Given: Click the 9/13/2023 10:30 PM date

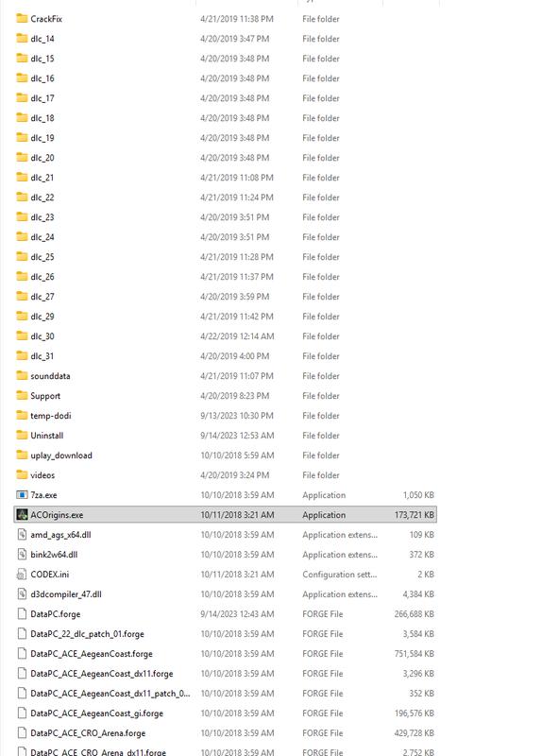Looking at the screenshot, I should coord(237,416).
